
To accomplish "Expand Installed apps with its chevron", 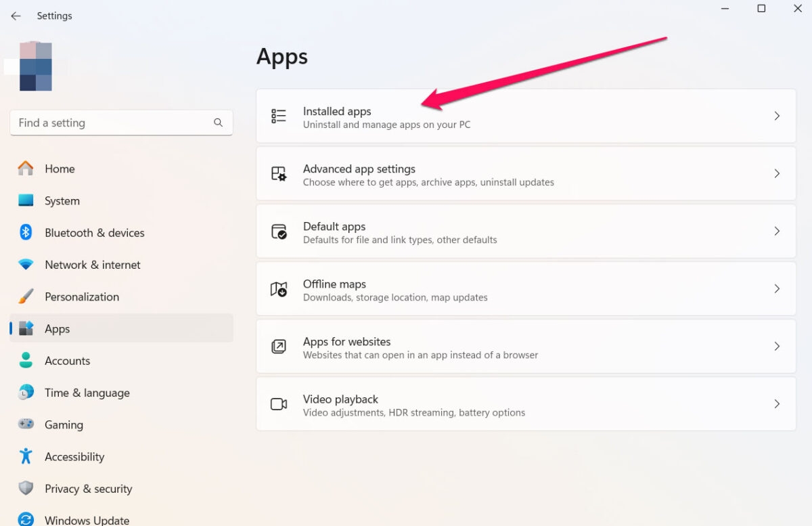I will click(x=777, y=116).
